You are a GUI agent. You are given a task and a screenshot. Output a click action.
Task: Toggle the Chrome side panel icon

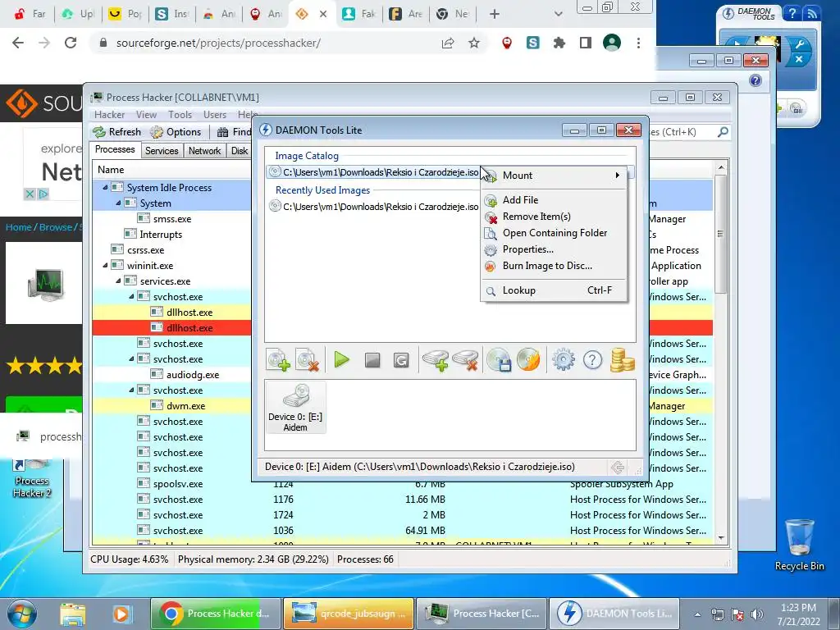tap(586, 43)
